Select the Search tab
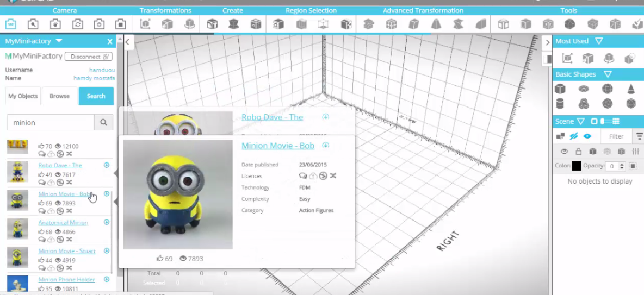 tap(96, 96)
